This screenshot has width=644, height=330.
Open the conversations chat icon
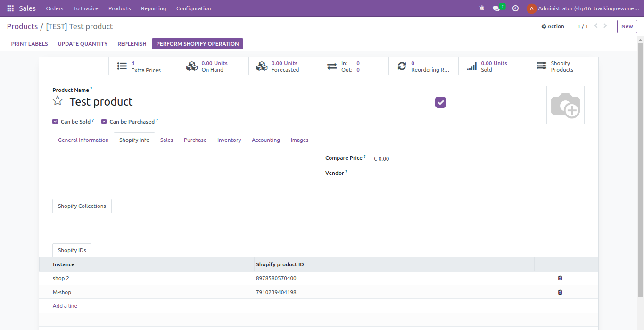[496, 8]
